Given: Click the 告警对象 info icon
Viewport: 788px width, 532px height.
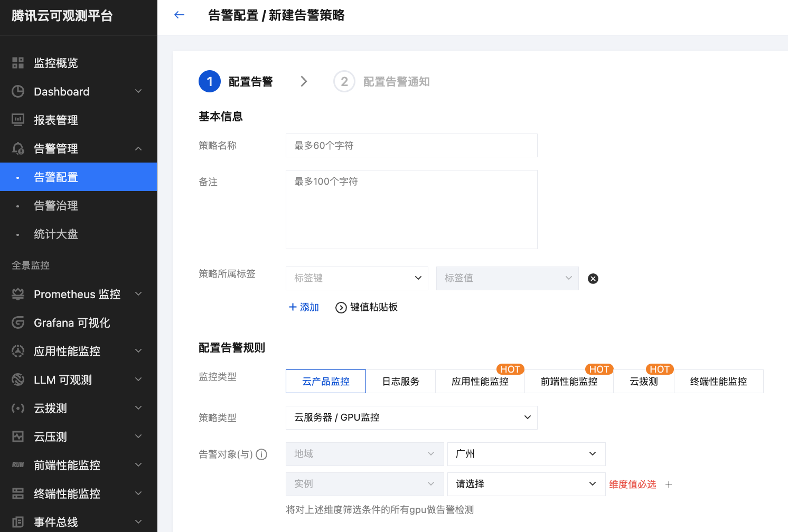Looking at the screenshot, I should 261,454.
